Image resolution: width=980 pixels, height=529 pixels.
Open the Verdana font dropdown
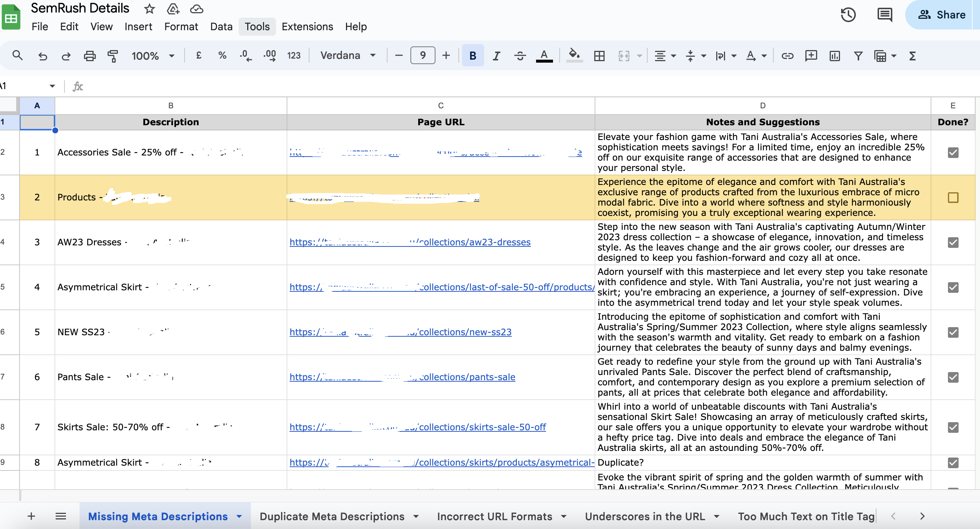coord(348,56)
